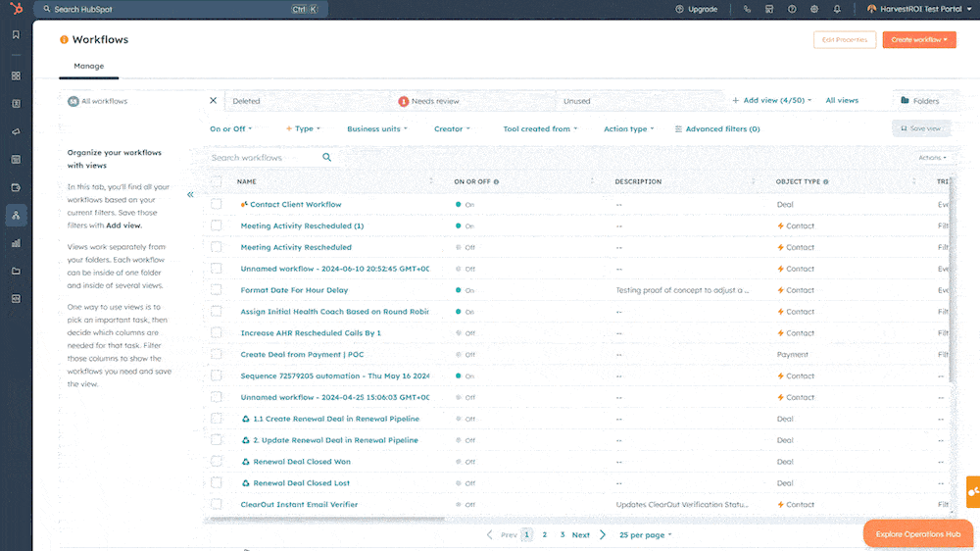Open the reporting bar chart sidebar icon
The width and height of the screenshot is (980, 551).
click(17, 243)
